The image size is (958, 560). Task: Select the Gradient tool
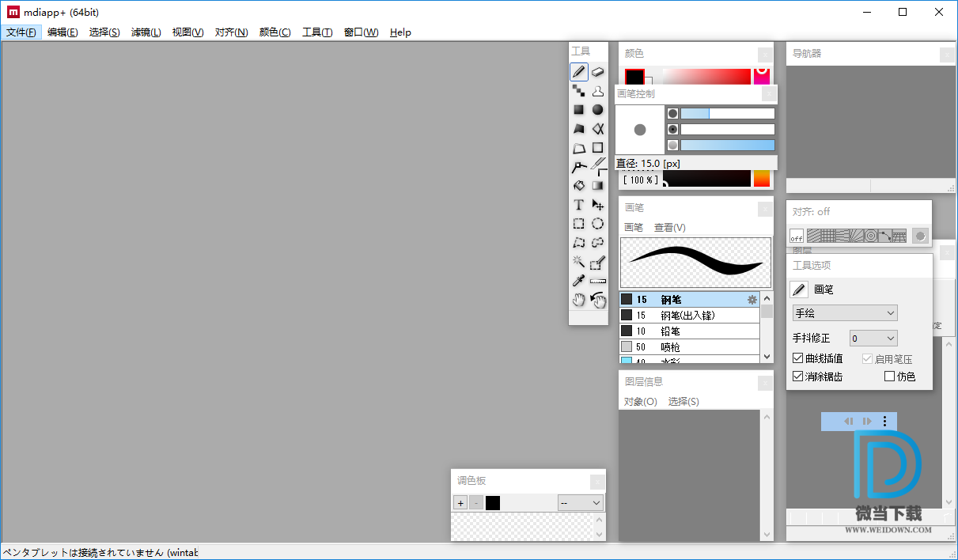(x=598, y=186)
